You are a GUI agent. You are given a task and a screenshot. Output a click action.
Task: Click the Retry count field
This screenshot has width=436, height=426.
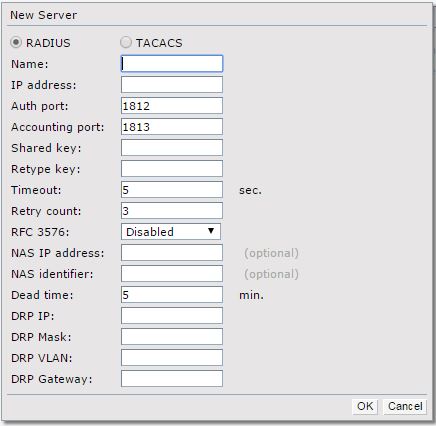coord(172,211)
